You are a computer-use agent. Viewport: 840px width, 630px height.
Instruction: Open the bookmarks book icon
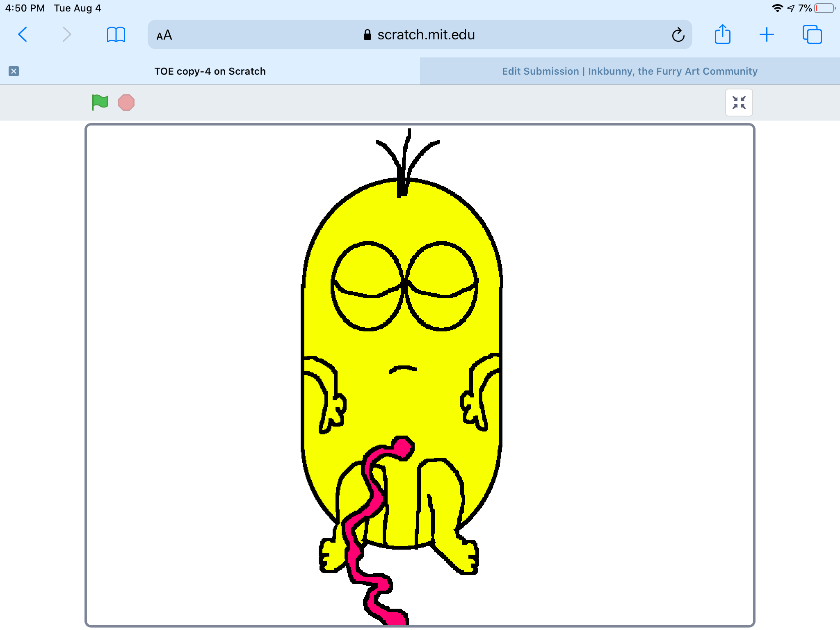tap(116, 34)
